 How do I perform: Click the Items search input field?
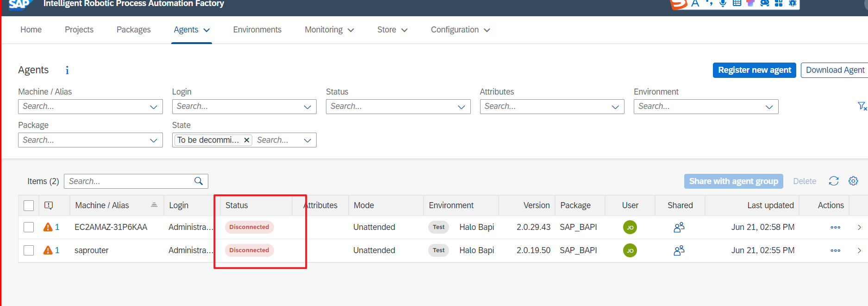coord(129,181)
